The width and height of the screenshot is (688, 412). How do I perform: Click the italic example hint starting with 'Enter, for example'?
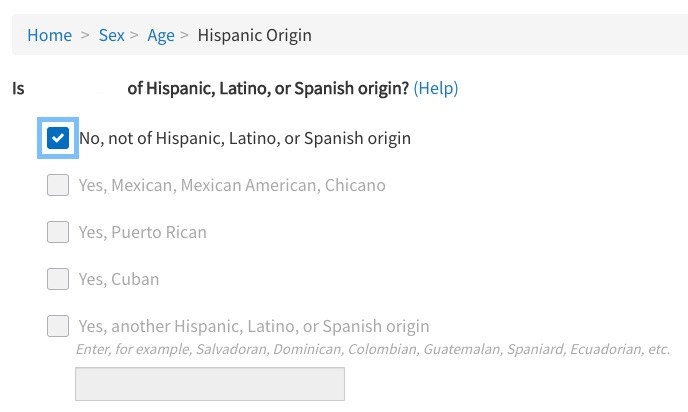373,349
